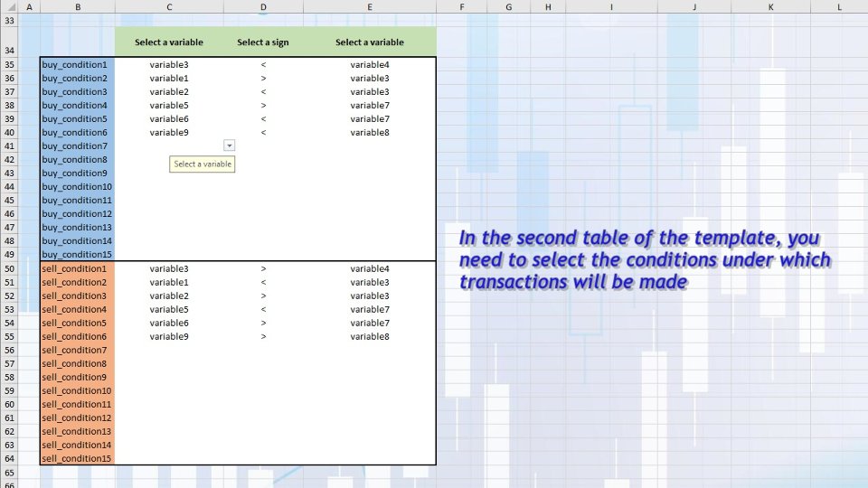
Task: Select column C header
Action: click(169, 6)
